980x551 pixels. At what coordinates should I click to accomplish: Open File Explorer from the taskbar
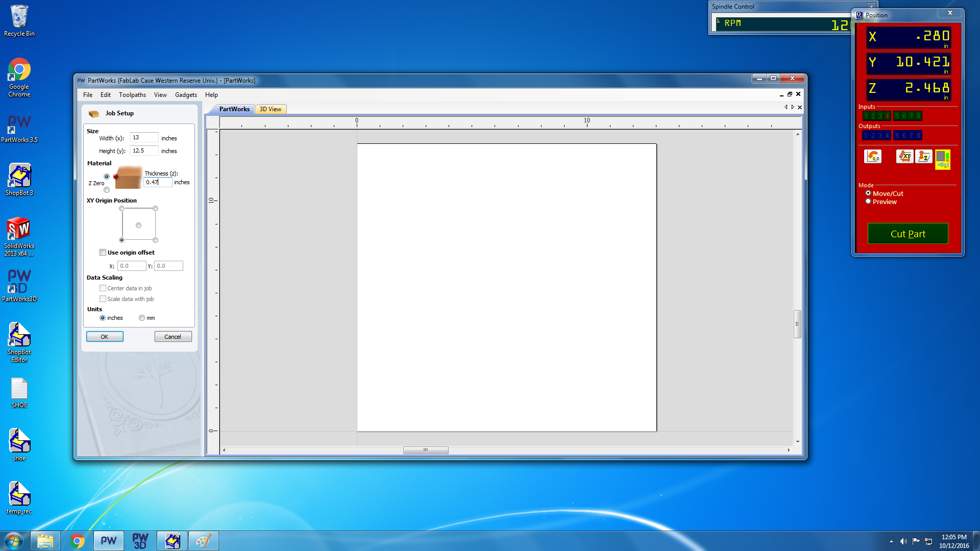45,541
